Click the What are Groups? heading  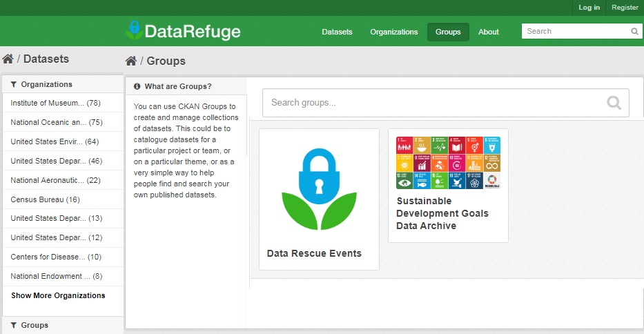178,86
